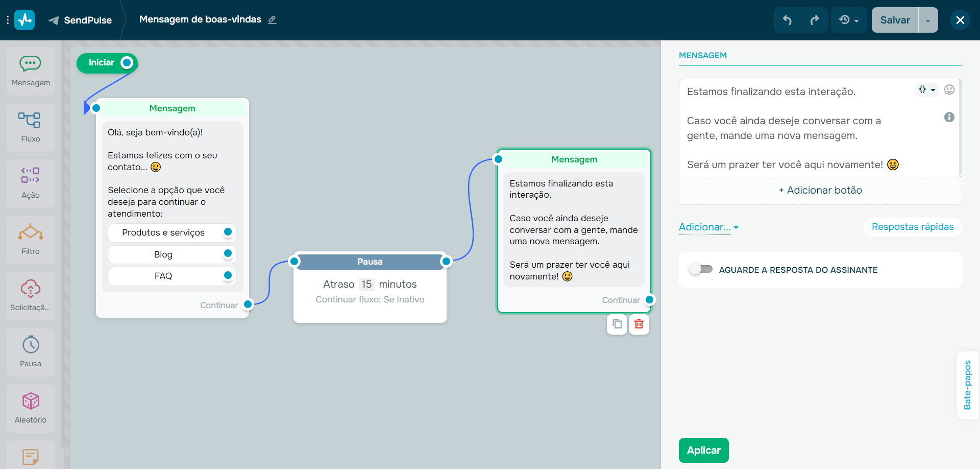Viewport: 980px width, 469px height.
Task: Click closing message Continuar connector dot
Action: (650, 300)
